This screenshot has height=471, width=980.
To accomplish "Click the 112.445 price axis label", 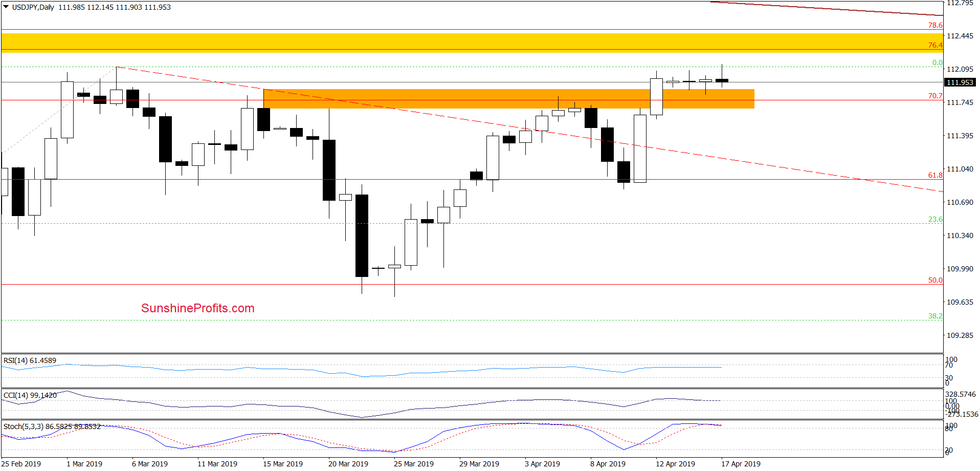I will [960, 36].
